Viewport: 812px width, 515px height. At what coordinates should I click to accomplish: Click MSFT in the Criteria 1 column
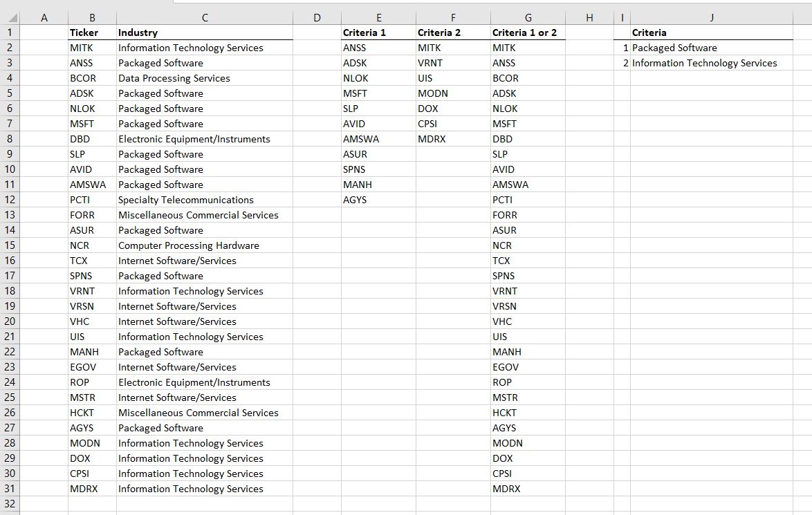coord(378,93)
